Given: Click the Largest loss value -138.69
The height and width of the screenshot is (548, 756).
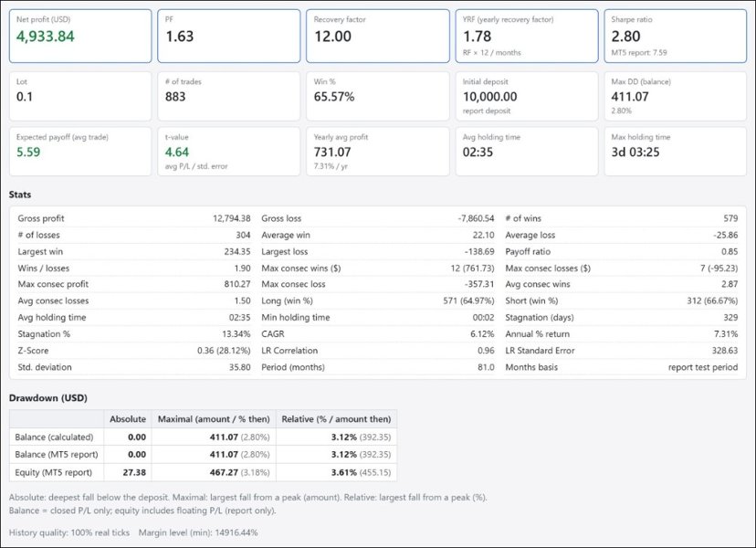Looking at the screenshot, I should 479,252.
